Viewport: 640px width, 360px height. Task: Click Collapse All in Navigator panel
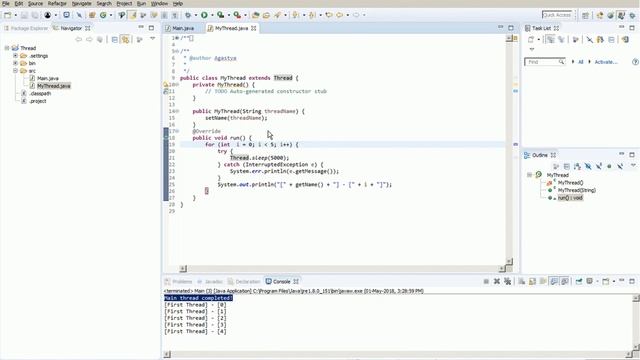tap(115, 40)
